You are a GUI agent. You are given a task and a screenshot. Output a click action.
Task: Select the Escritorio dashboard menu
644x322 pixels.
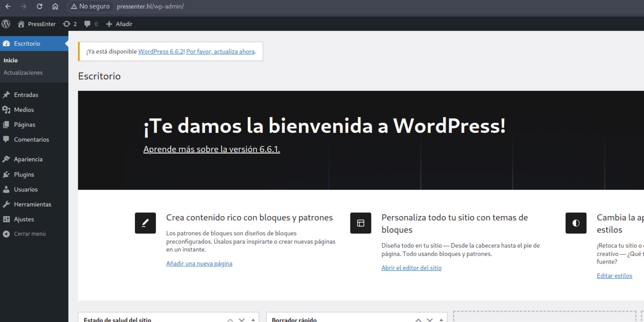pyautogui.click(x=34, y=43)
